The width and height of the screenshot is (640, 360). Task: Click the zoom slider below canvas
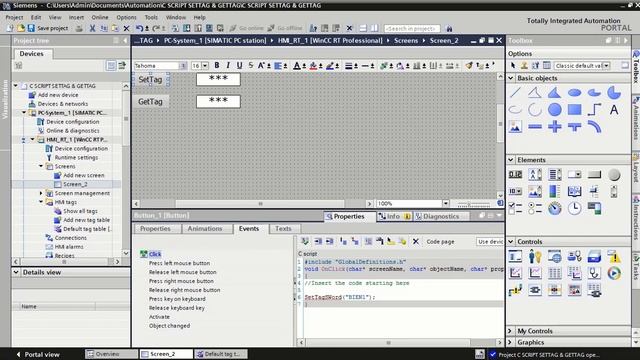(473, 204)
